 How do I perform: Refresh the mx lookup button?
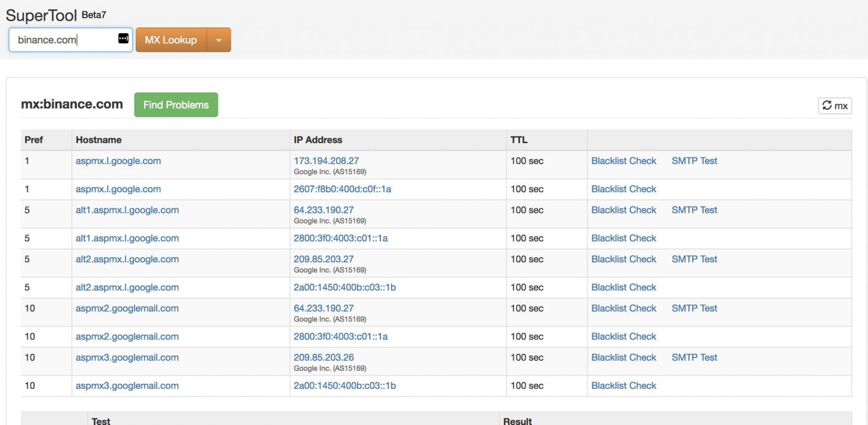click(x=835, y=105)
